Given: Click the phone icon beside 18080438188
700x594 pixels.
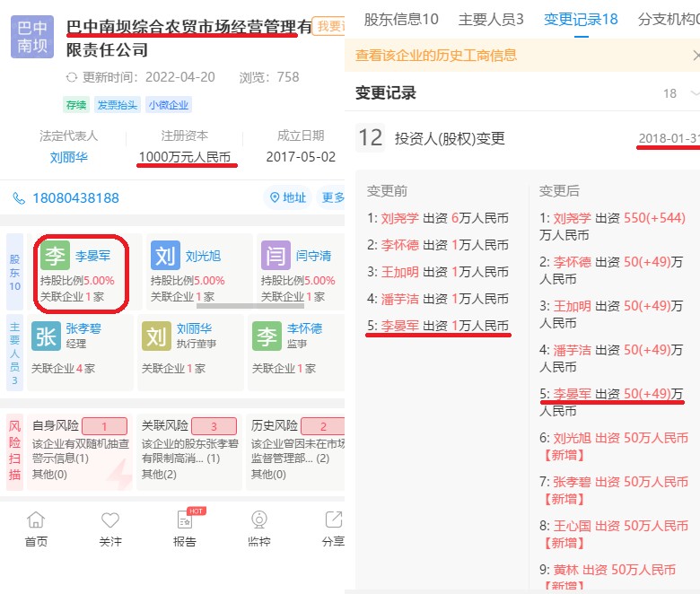Looking at the screenshot, I should pos(19,198).
